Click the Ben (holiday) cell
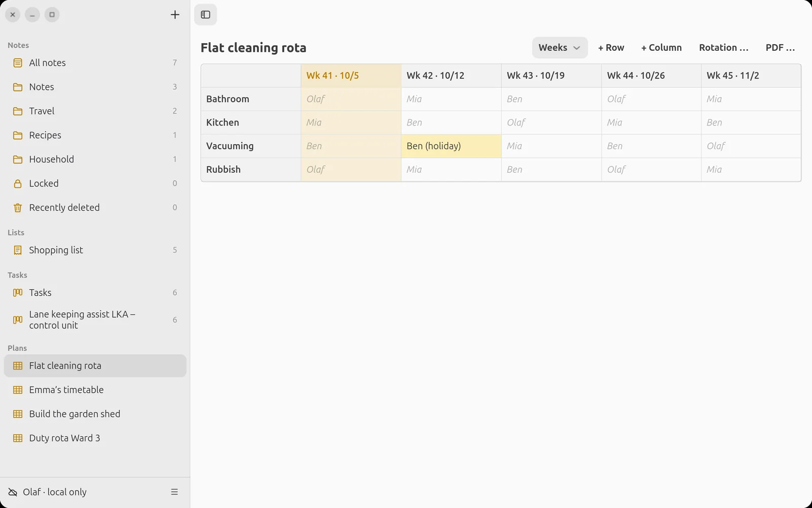 pos(451,146)
